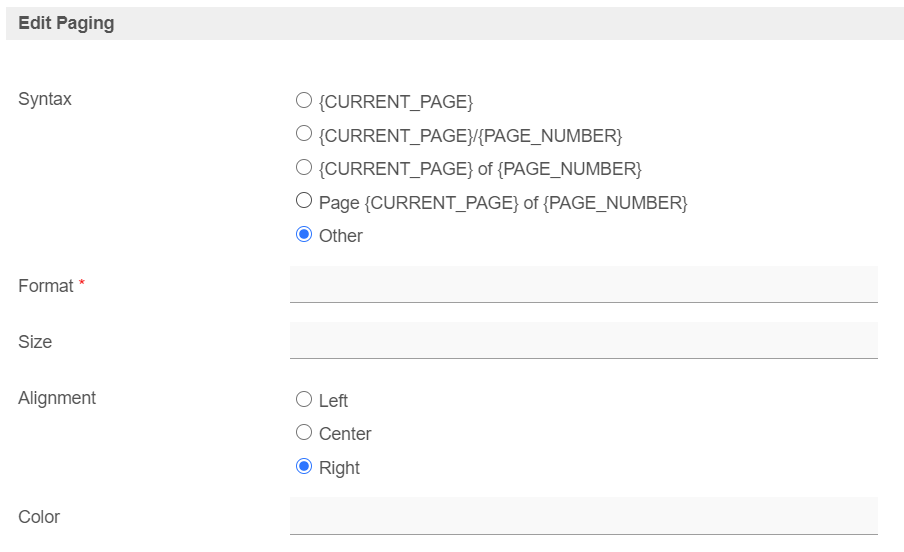Click the 'Left' text label
This screenshot has height=552, width=904.
point(333,401)
